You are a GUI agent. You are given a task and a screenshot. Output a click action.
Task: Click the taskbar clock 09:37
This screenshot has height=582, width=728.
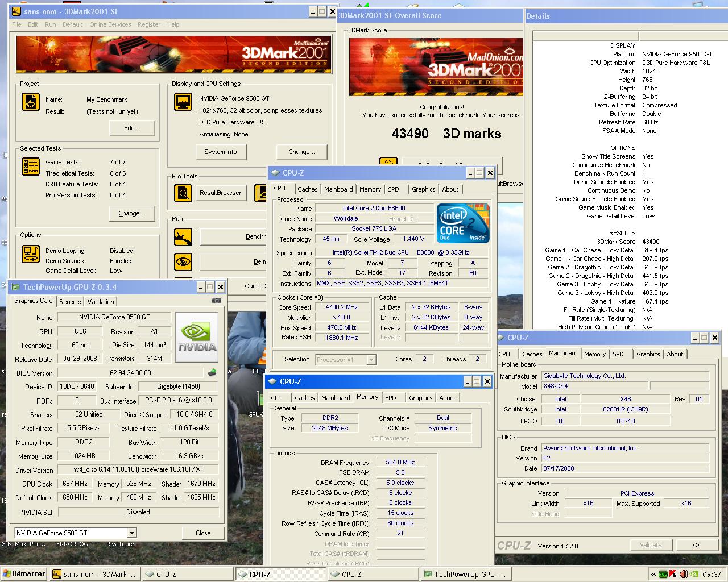(x=712, y=574)
